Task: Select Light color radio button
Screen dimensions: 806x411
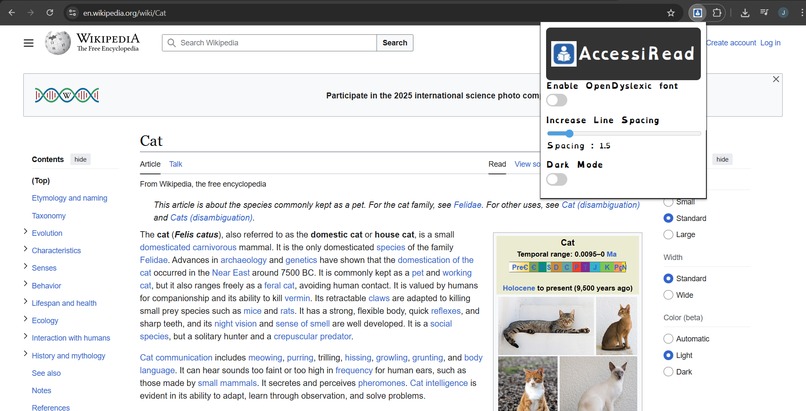Action: pos(668,355)
